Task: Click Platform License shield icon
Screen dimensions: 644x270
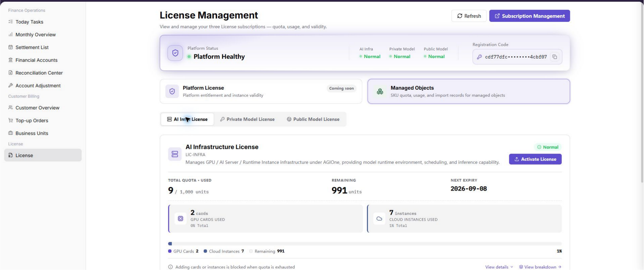Action: (172, 91)
